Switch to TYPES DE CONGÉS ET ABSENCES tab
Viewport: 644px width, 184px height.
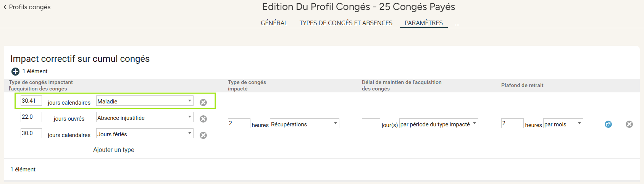(x=346, y=23)
